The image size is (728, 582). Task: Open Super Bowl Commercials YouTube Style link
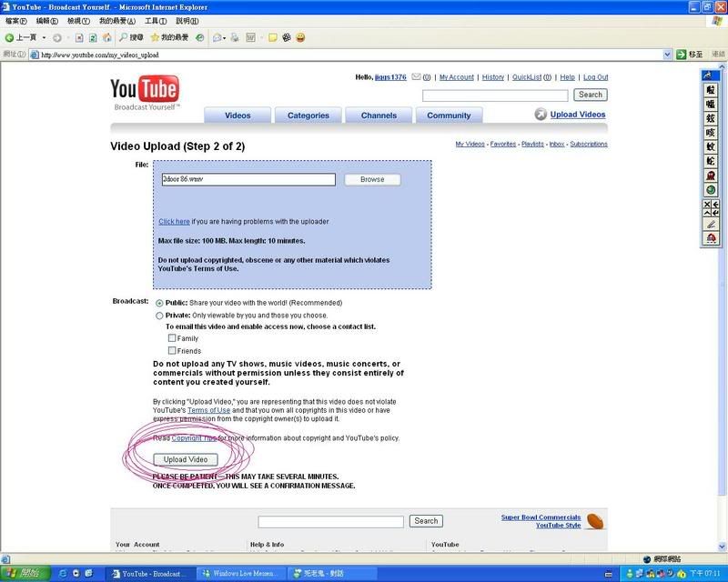(541, 521)
